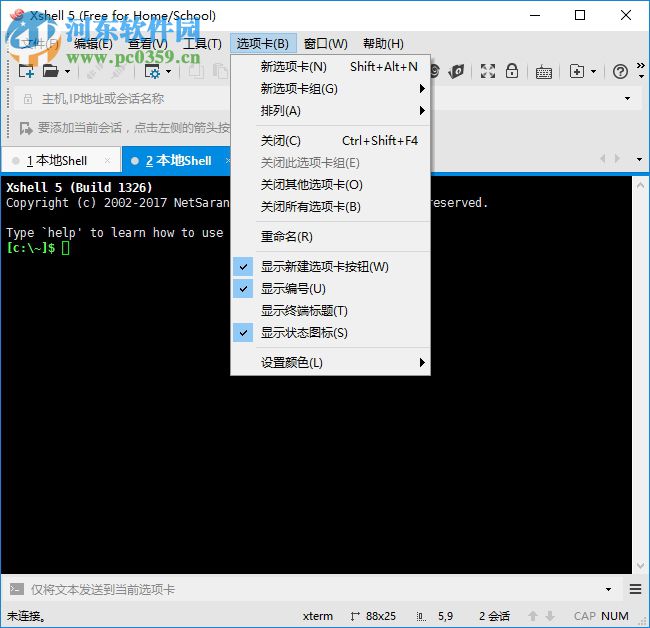
Task: Open the virtual keyboard icon
Action: 543,72
